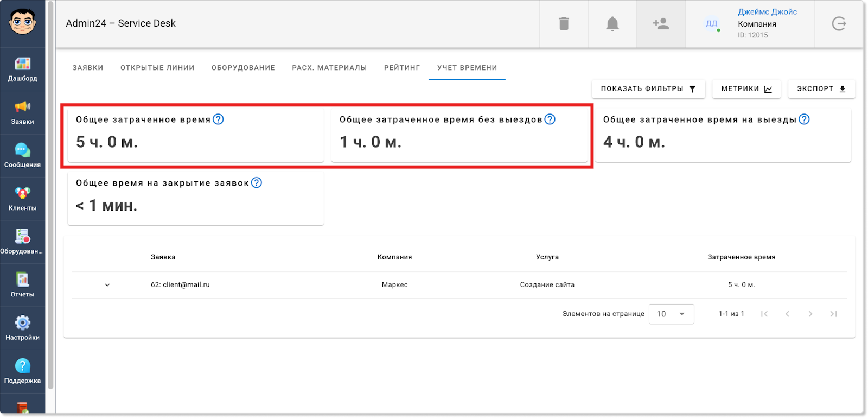Image resolution: width=868 pixels, height=418 pixels.
Task: Click ПОКАЗАТЬ ФИЛЬТРЫ button
Action: 648,89
